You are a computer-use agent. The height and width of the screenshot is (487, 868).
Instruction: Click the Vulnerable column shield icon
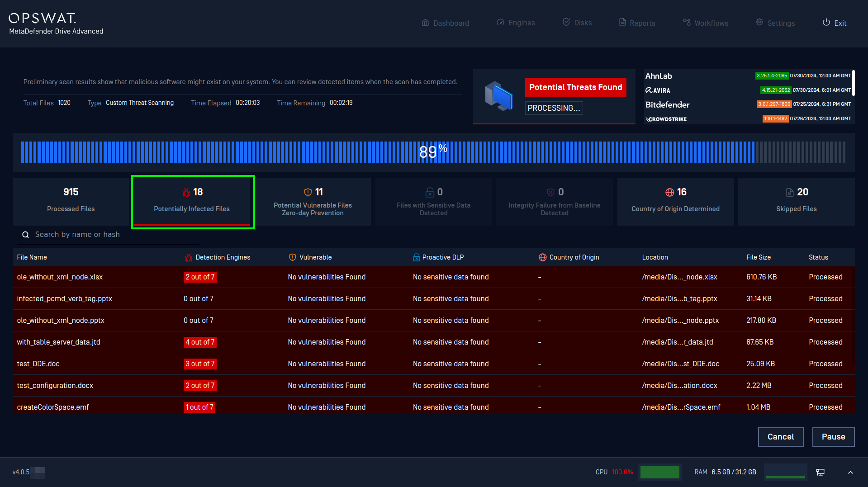pyautogui.click(x=293, y=257)
